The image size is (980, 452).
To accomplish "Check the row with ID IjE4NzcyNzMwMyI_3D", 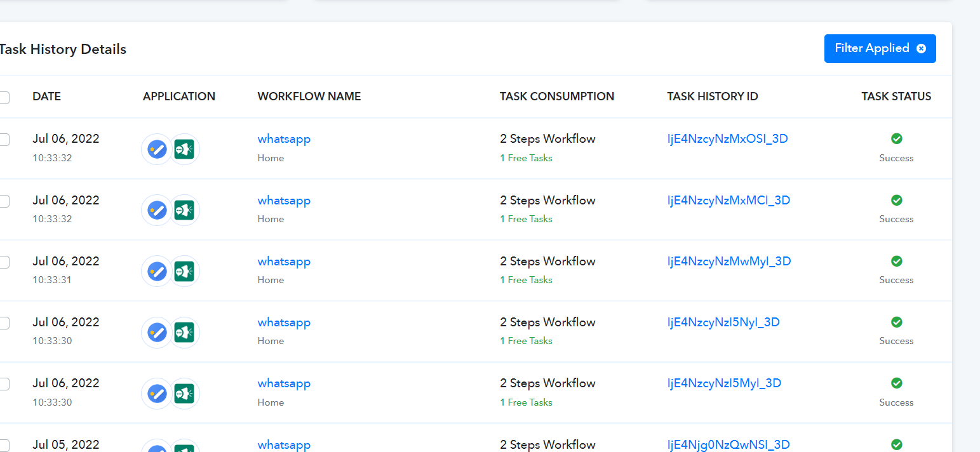I will 3,262.
